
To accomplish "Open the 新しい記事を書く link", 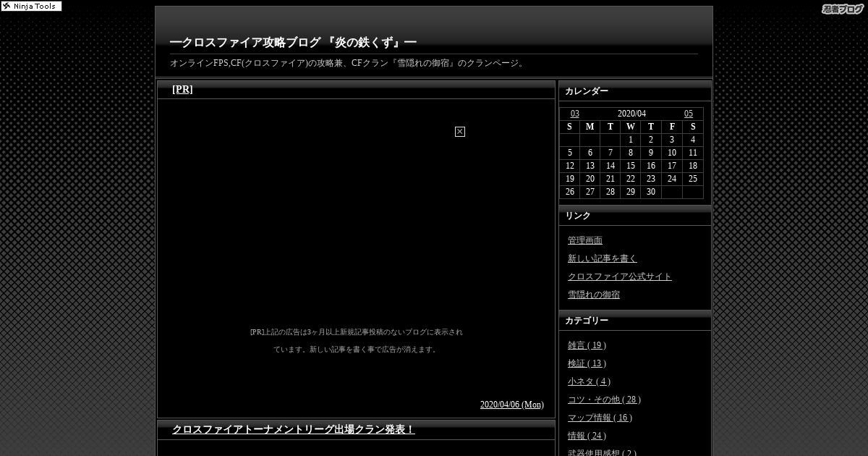I will pyautogui.click(x=603, y=258).
